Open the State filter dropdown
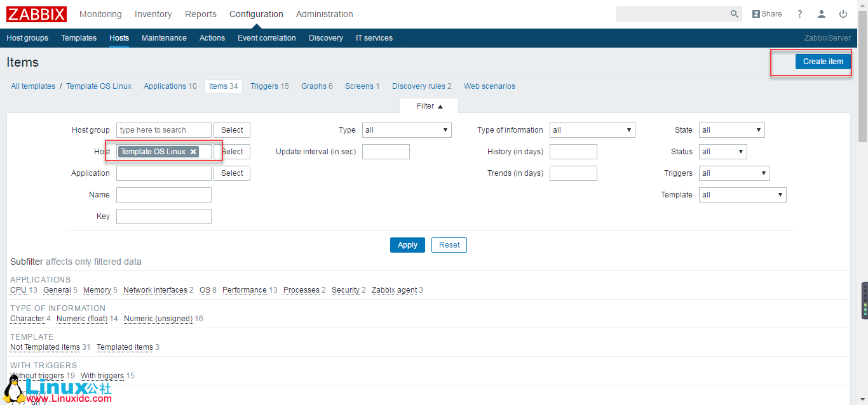Screen dimensions: 868x405 coord(731,129)
